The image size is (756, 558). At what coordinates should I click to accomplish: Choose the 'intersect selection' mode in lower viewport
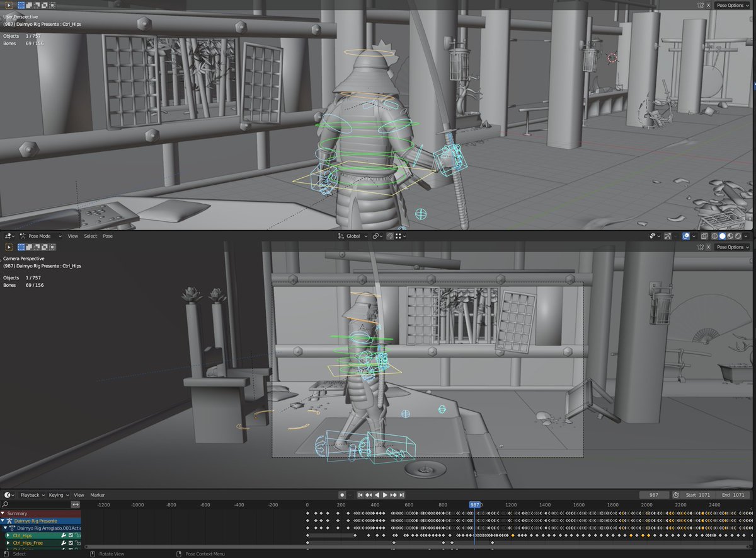52,247
